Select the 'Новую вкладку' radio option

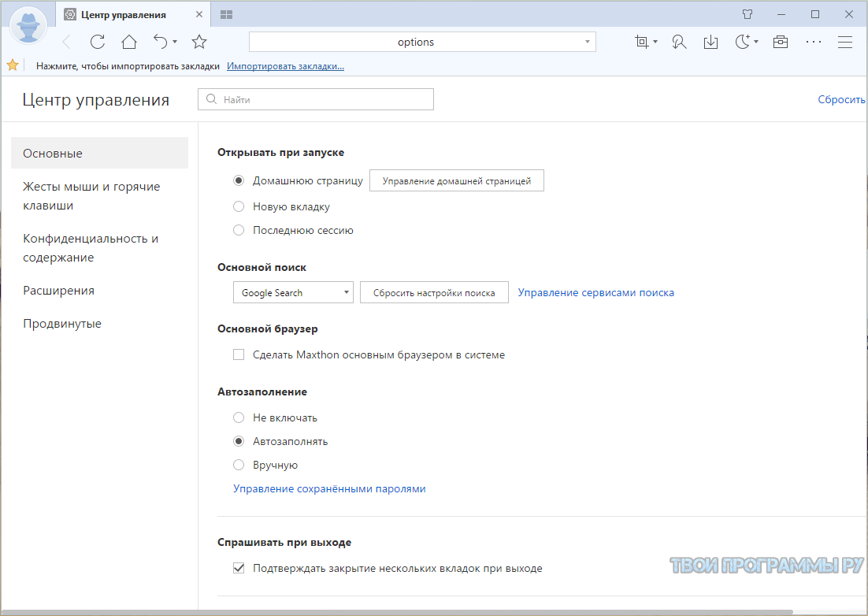click(x=239, y=206)
